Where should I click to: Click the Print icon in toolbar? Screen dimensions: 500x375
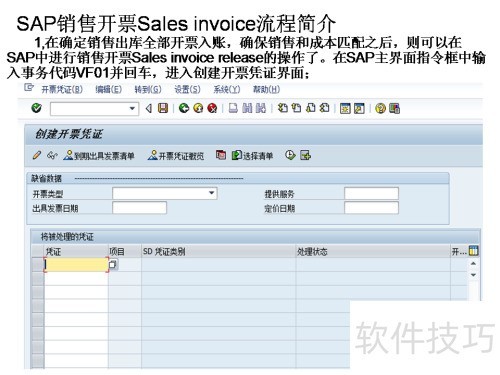pos(233,108)
